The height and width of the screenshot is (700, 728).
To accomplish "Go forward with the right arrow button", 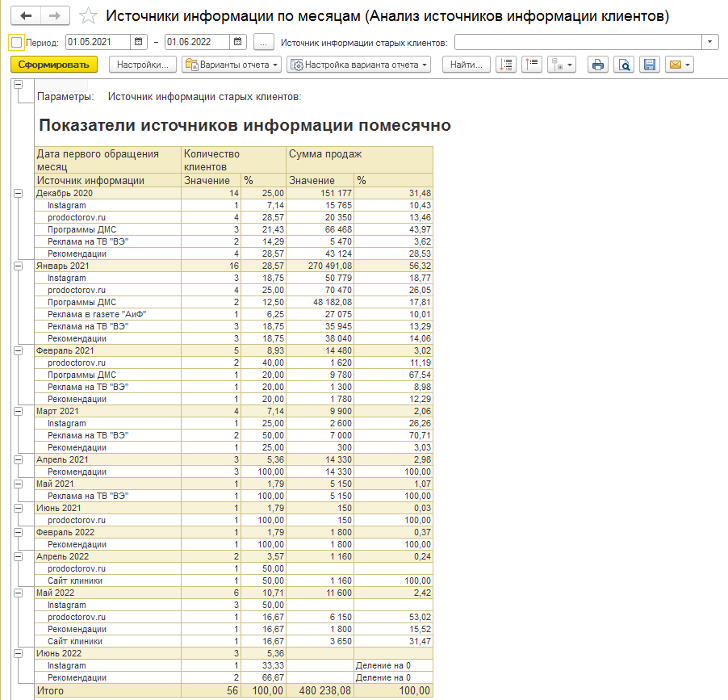I will pos(55,16).
